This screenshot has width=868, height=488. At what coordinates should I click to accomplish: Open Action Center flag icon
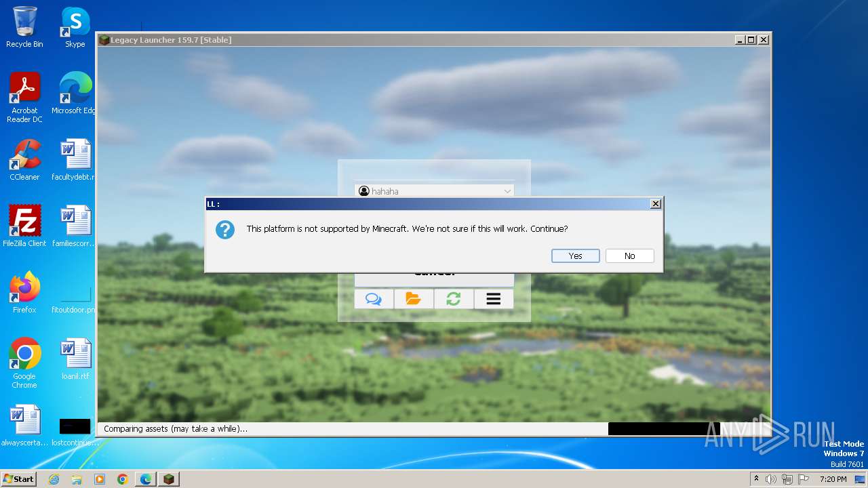(802, 479)
